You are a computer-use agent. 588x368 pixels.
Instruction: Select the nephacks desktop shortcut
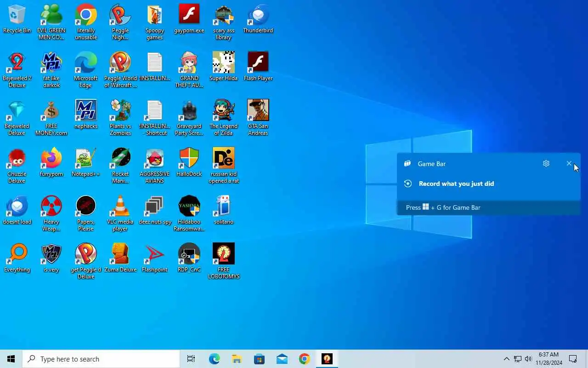pyautogui.click(x=86, y=115)
